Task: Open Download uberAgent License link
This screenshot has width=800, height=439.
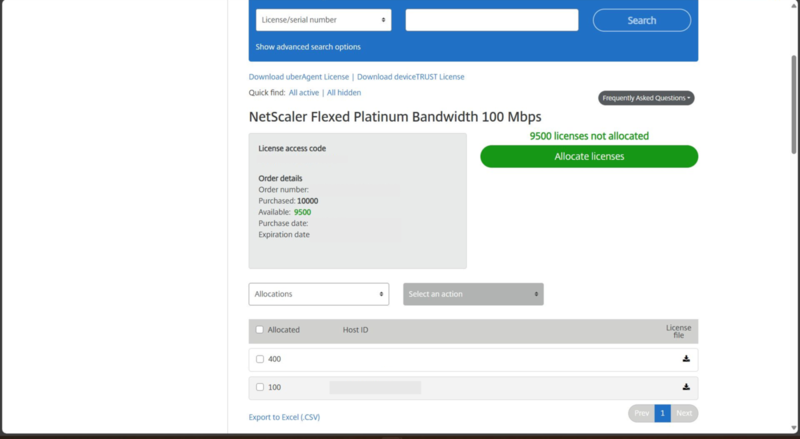Action: pos(298,77)
